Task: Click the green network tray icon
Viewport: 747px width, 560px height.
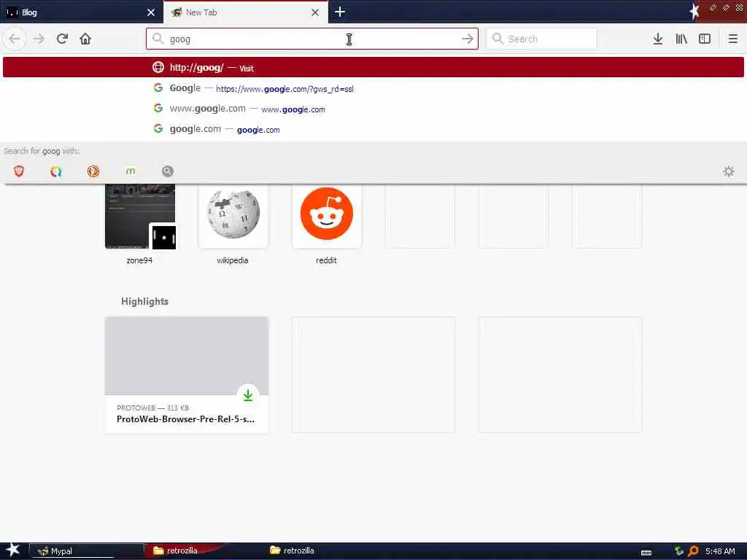Action: tap(679, 551)
